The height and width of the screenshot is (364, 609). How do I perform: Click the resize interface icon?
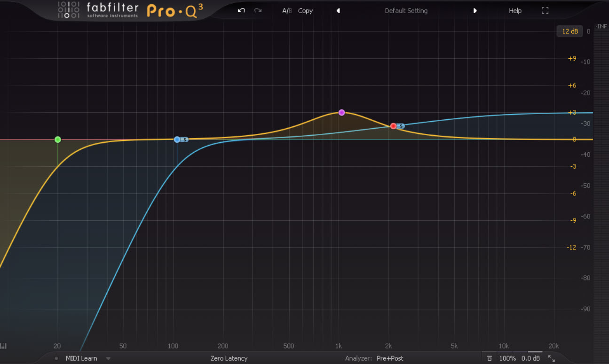point(552,358)
